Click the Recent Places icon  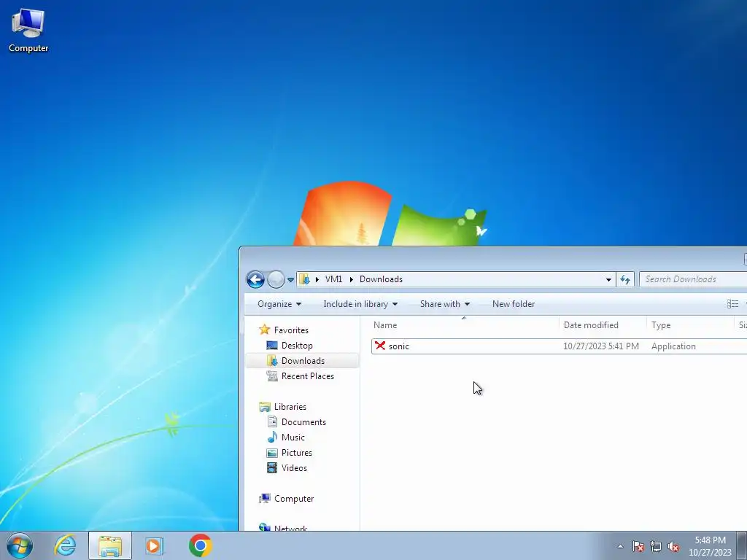[x=272, y=376]
